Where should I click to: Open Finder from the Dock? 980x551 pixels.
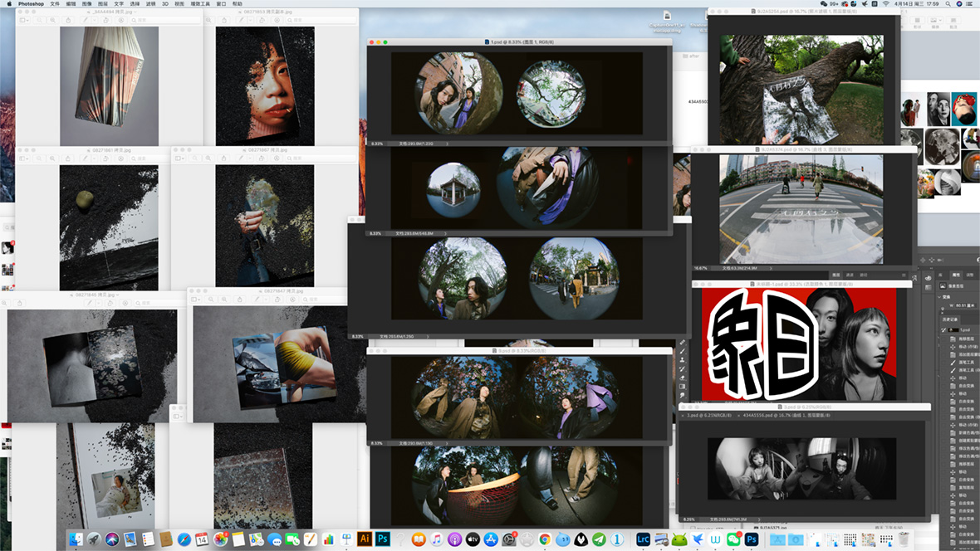point(76,539)
